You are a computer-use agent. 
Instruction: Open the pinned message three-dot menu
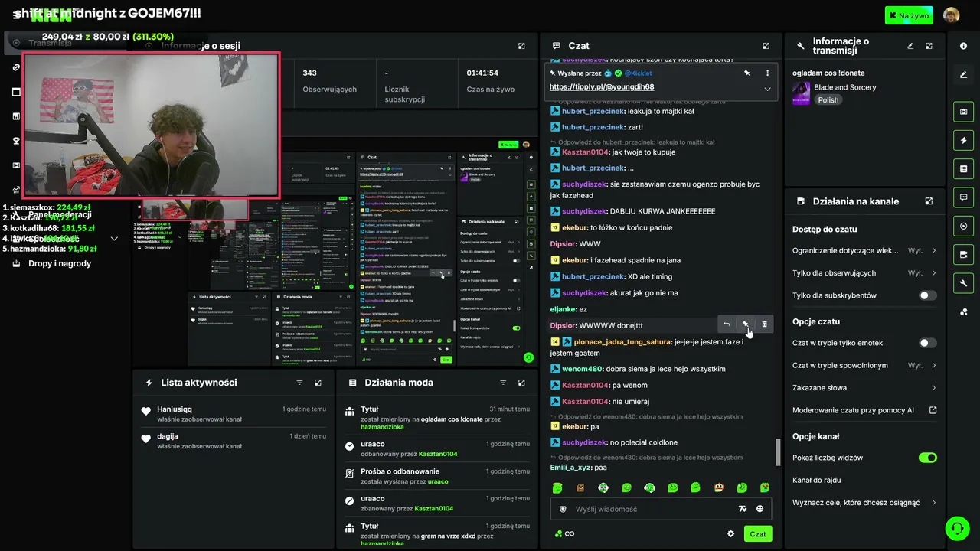[767, 73]
